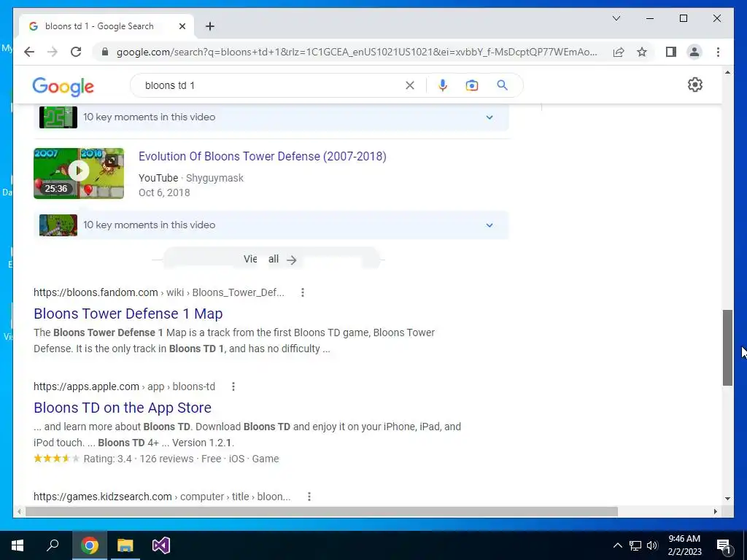
Task: Open the volume control tray icon
Action: point(652,545)
